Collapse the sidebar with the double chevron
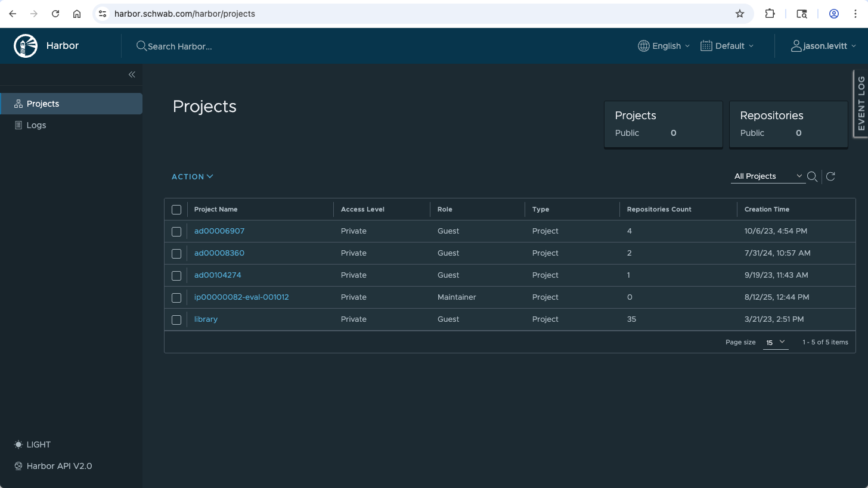 [132, 74]
